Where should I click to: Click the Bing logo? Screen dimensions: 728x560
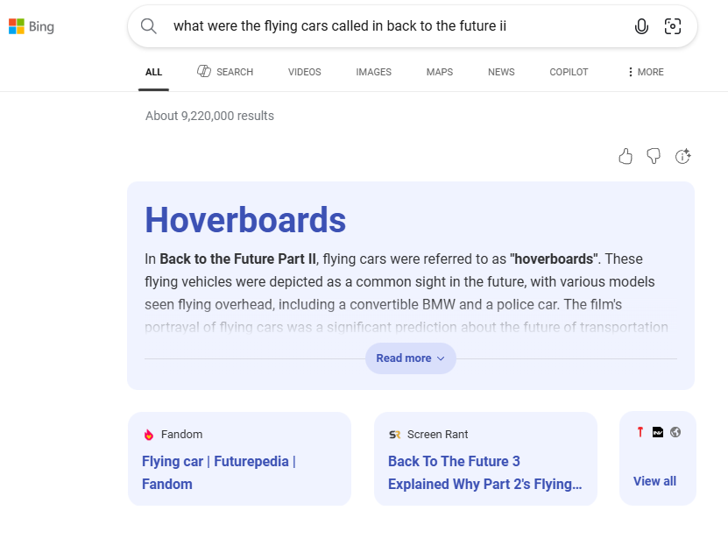(x=32, y=26)
